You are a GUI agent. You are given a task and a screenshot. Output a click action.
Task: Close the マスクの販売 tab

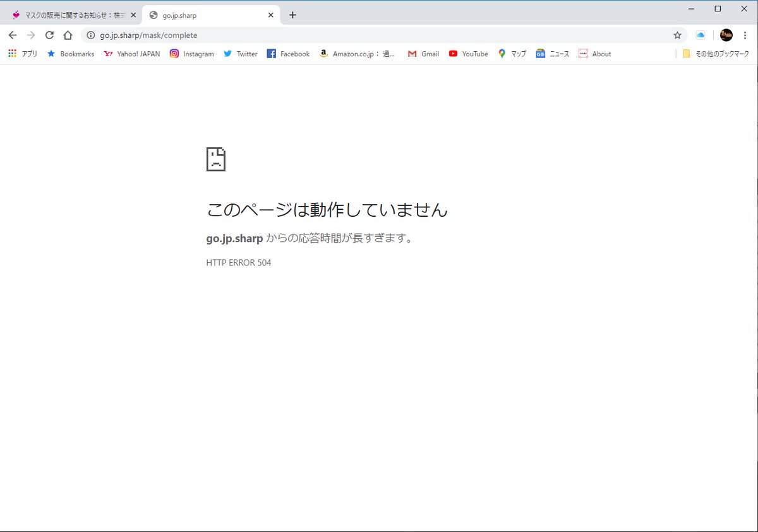(x=133, y=15)
